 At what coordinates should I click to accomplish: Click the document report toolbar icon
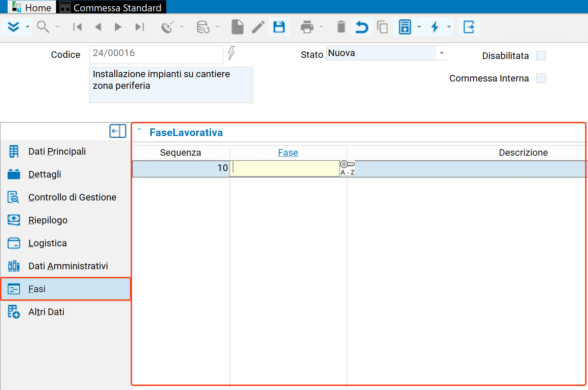pyautogui.click(x=405, y=27)
